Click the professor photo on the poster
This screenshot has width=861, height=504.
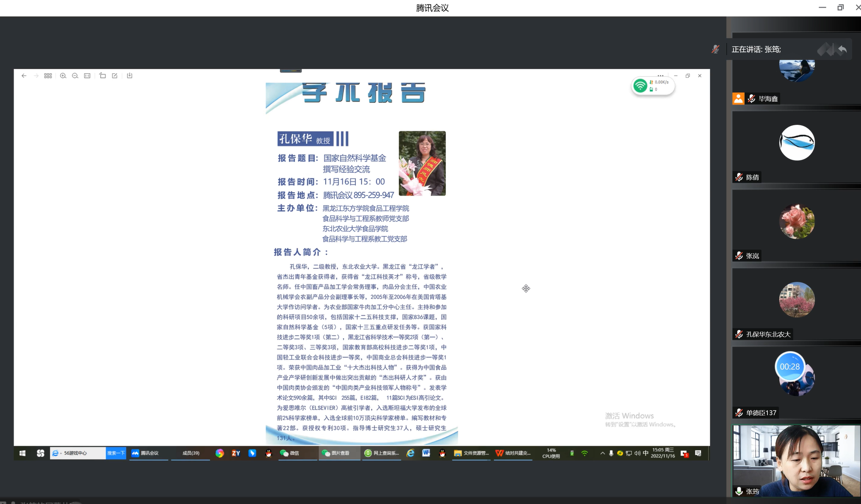pyautogui.click(x=422, y=163)
